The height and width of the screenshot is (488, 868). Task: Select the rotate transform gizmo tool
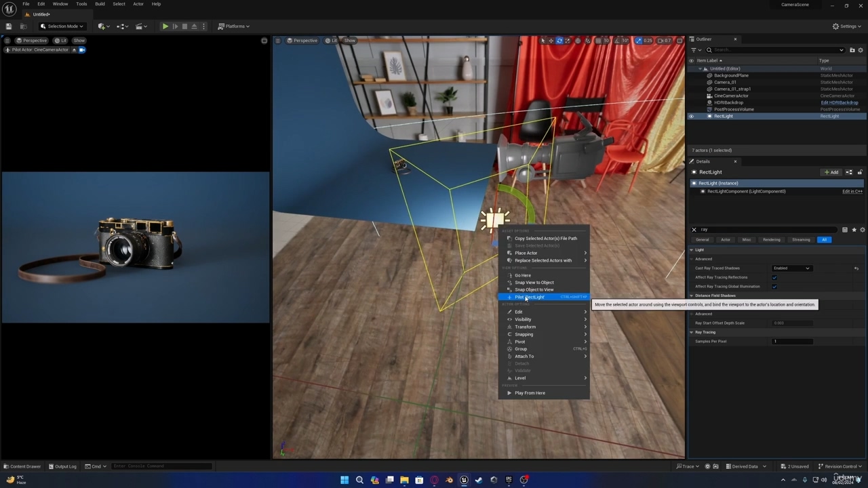(x=559, y=41)
